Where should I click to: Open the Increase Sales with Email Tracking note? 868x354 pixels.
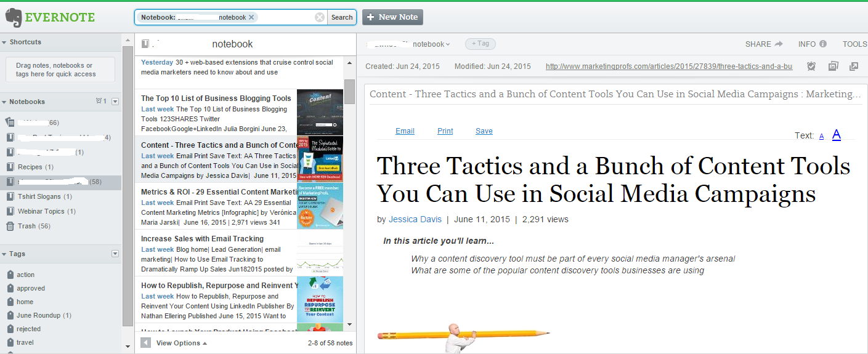click(239, 252)
